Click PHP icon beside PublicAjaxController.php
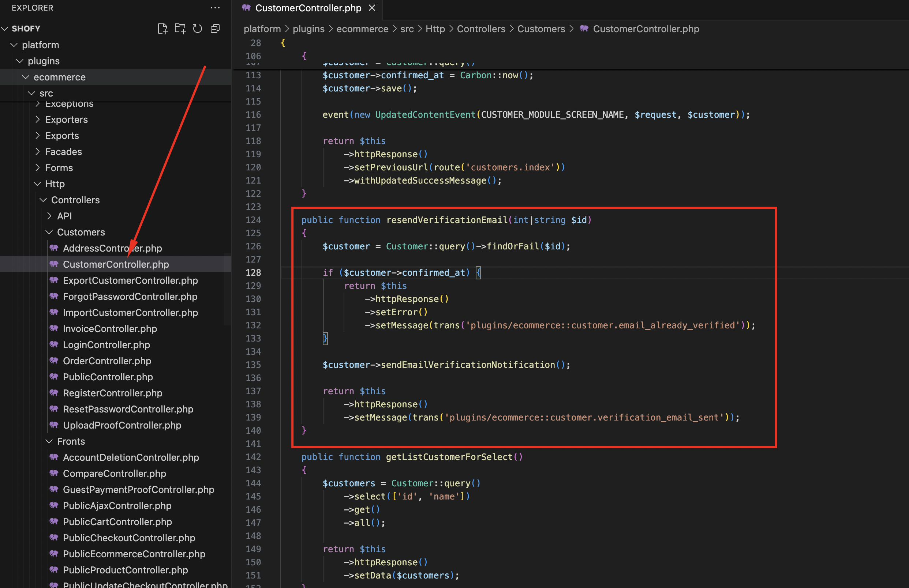Screen dimensions: 909x588 tap(54, 505)
